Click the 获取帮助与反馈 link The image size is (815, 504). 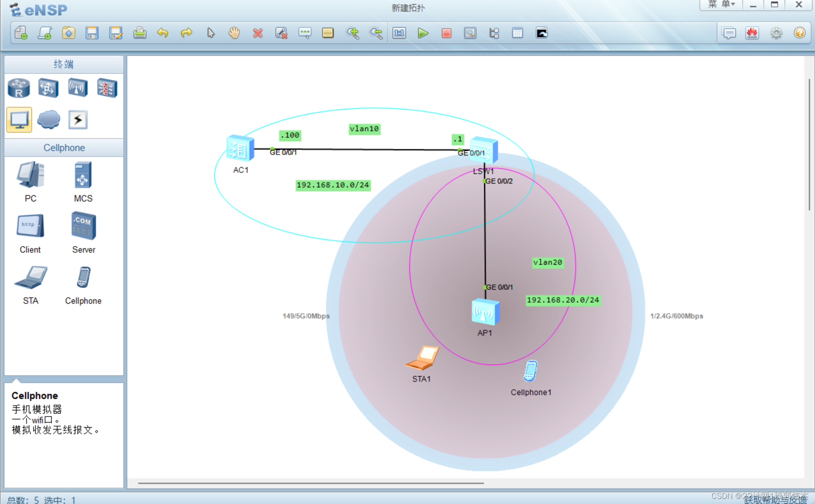point(775,500)
